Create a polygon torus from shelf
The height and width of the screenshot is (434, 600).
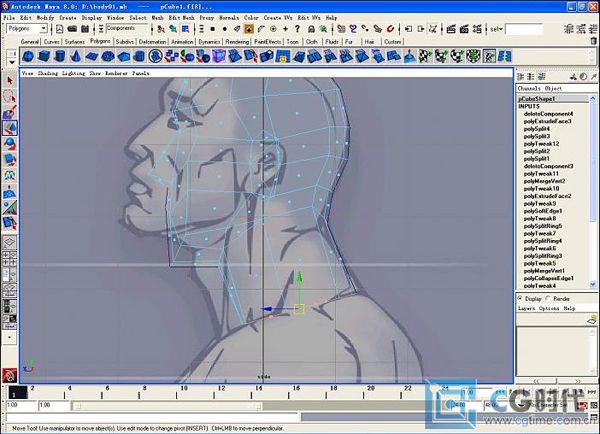(x=108, y=57)
